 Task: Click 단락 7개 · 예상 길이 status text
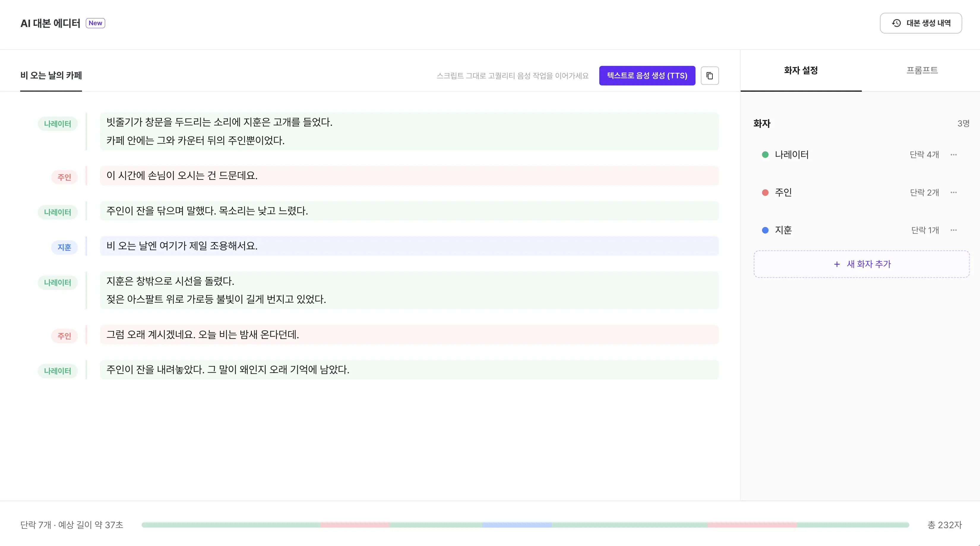[72, 525]
